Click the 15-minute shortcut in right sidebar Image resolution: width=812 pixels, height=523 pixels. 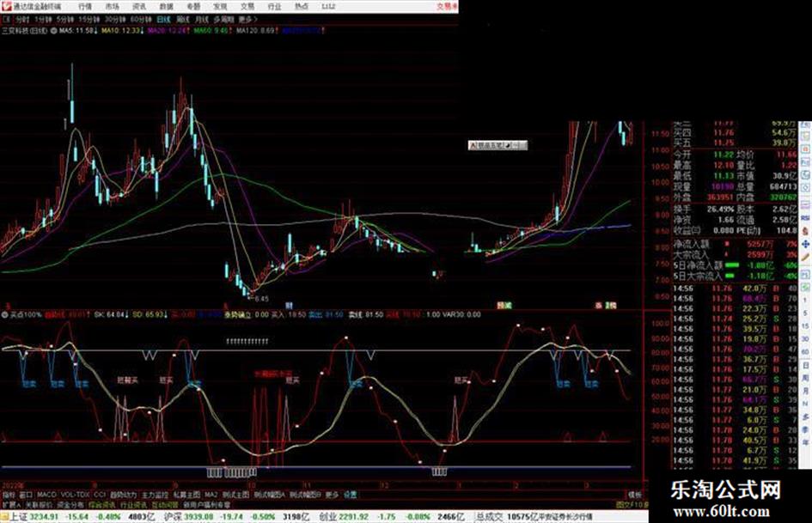pos(805,325)
